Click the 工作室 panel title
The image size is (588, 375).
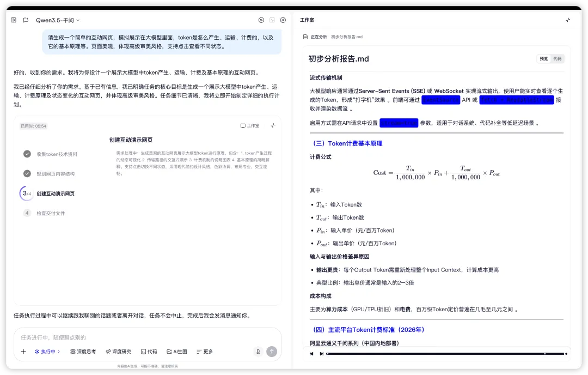pos(307,20)
